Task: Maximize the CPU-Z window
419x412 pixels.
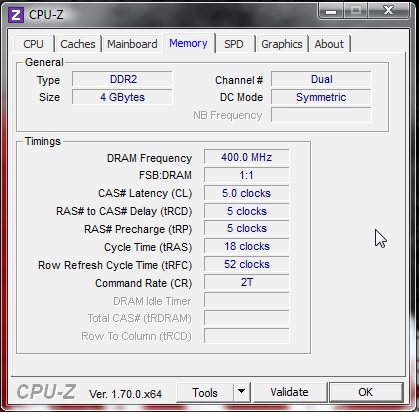Action: tap(356, 11)
